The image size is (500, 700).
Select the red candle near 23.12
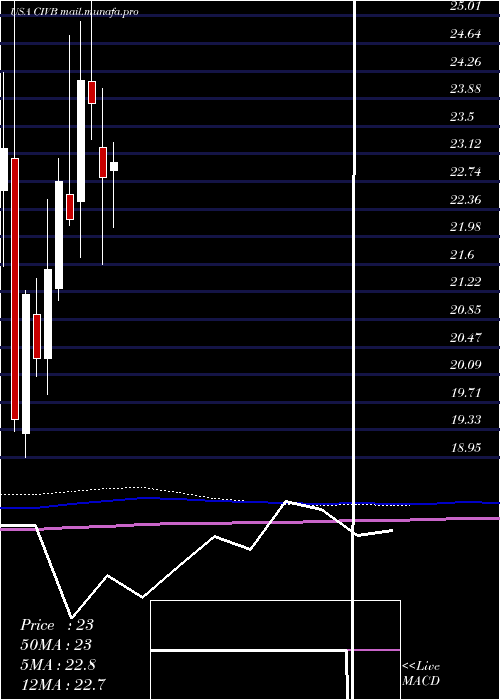[x=103, y=162]
